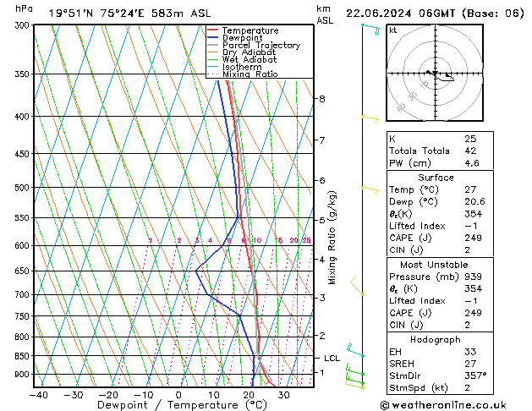
Task: Click the 0 temperature axis label
Action: pos(178,395)
